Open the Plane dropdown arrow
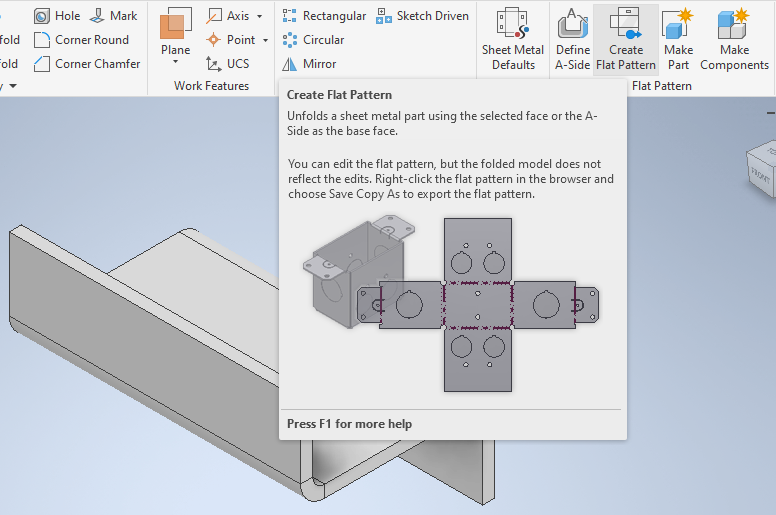The height and width of the screenshot is (515, 776). click(176, 62)
